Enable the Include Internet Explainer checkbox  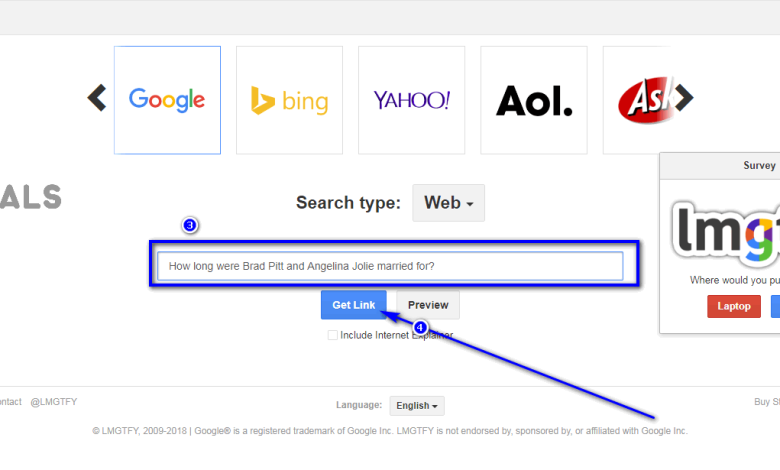tap(333, 335)
